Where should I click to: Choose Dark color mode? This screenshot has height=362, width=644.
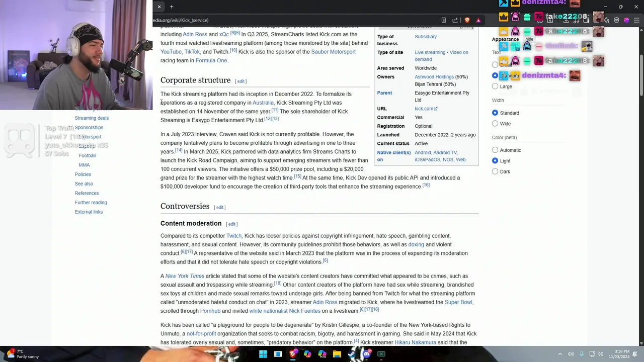[495, 171]
